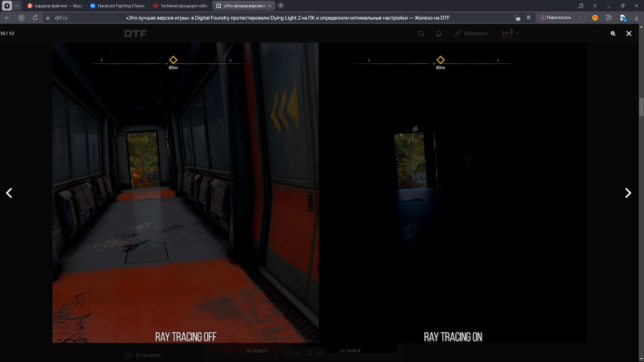644x362 pixels.
Task: Go to the previous gallery image
Action: [9, 193]
